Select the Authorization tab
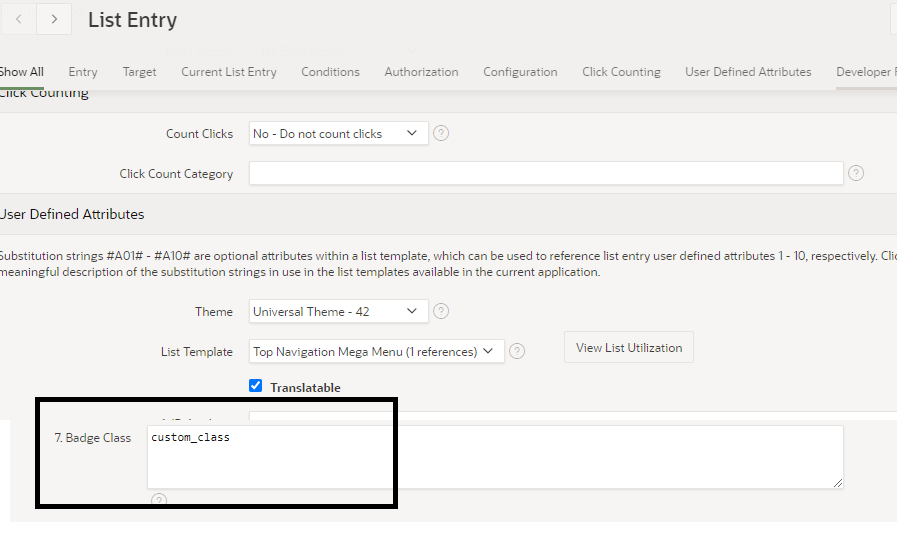Viewport: 898px width, 534px height. [x=421, y=72]
